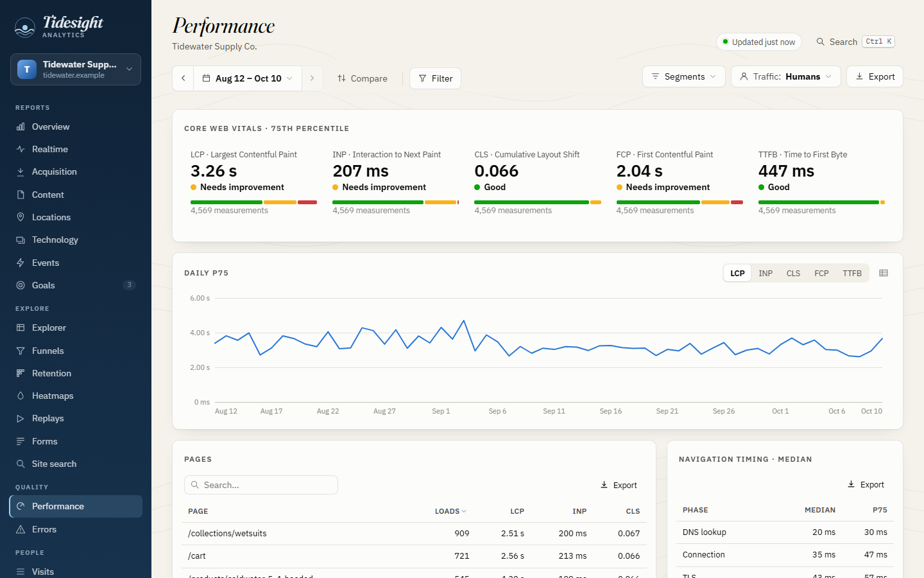The height and width of the screenshot is (578, 924).
Task: Open the Visits page
Action: 76,572
